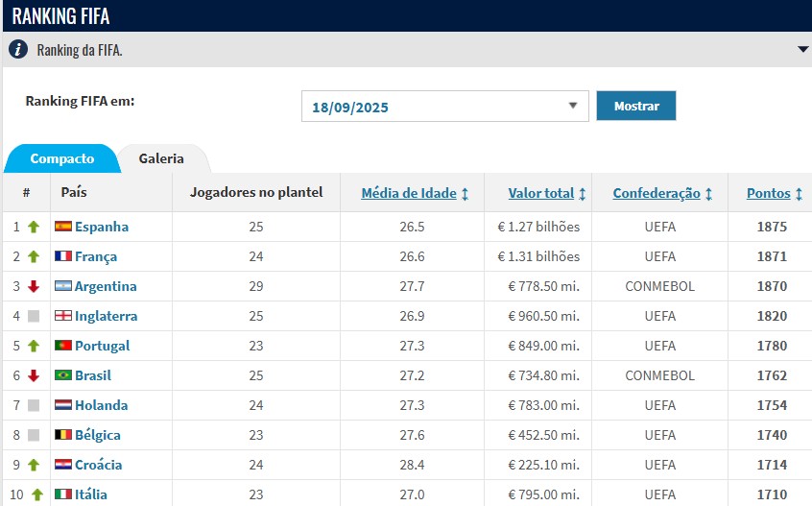Click the 1710 points cell for Itália
Viewport: 812px width, 506px height.
click(x=772, y=494)
